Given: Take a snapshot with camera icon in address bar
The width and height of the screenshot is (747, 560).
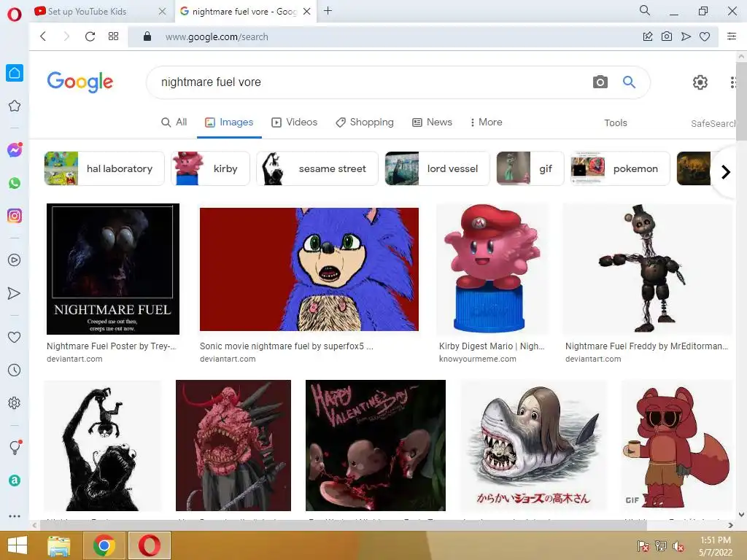Looking at the screenshot, I should (667, 36).
